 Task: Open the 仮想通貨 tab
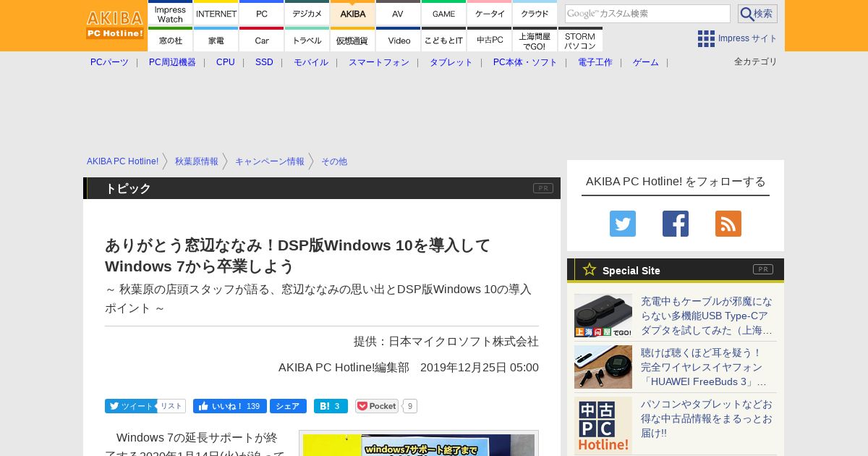tap(353, 39)
